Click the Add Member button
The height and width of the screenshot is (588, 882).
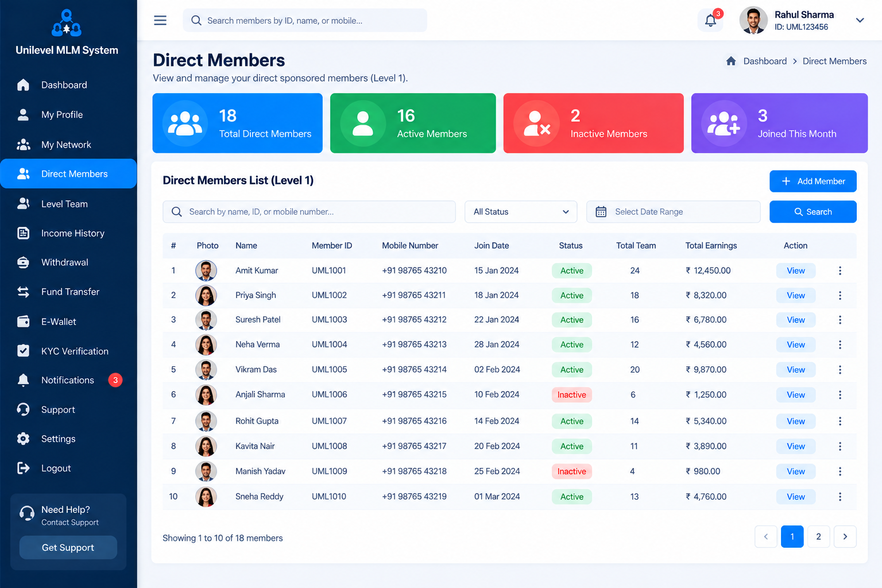(x=813, y=181)
